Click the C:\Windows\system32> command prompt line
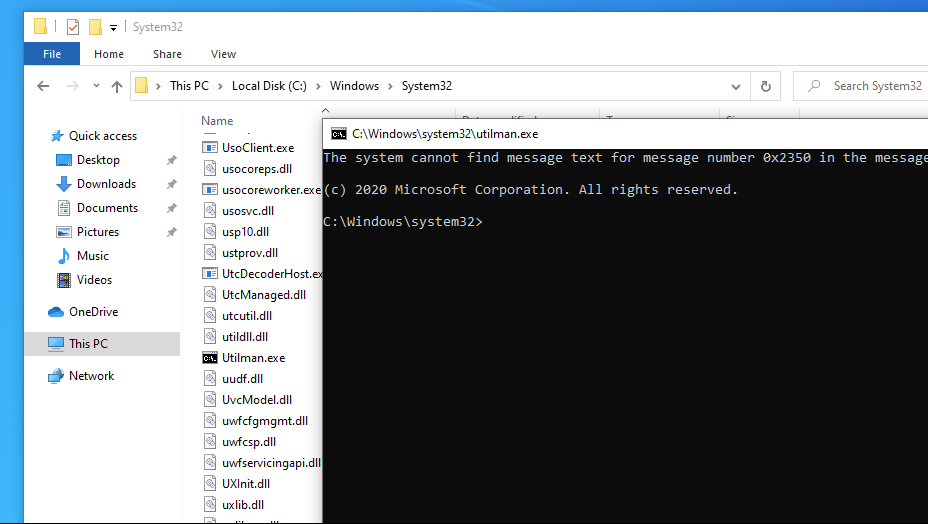The width and height of the screenshot is (928, 524). point(403,221)
